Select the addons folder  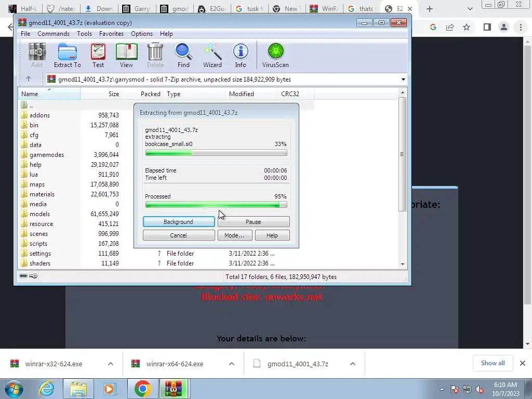(x=39, y=115)
